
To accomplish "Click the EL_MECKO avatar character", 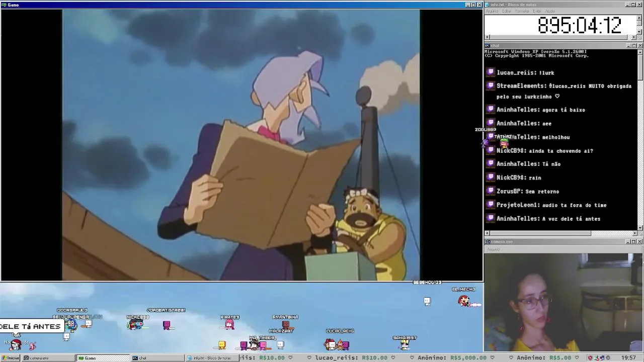I will coord(464,301).
